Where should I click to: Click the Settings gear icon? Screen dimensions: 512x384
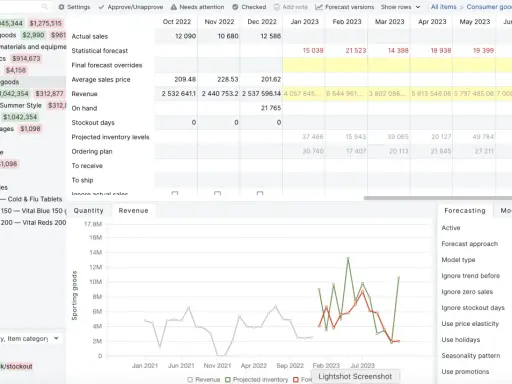click(x=61, y=7)
